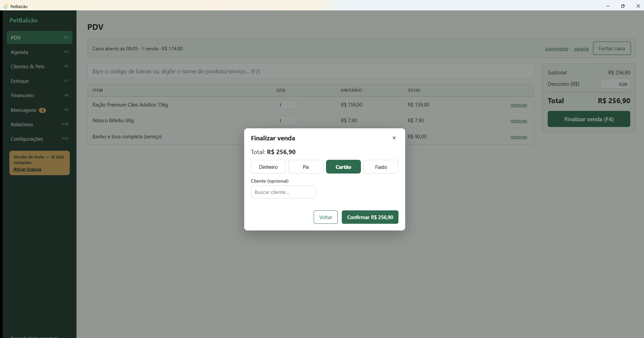Click the Ativar licença link
Viewport: 644px width, 338px height.
(x=27, y=169)
